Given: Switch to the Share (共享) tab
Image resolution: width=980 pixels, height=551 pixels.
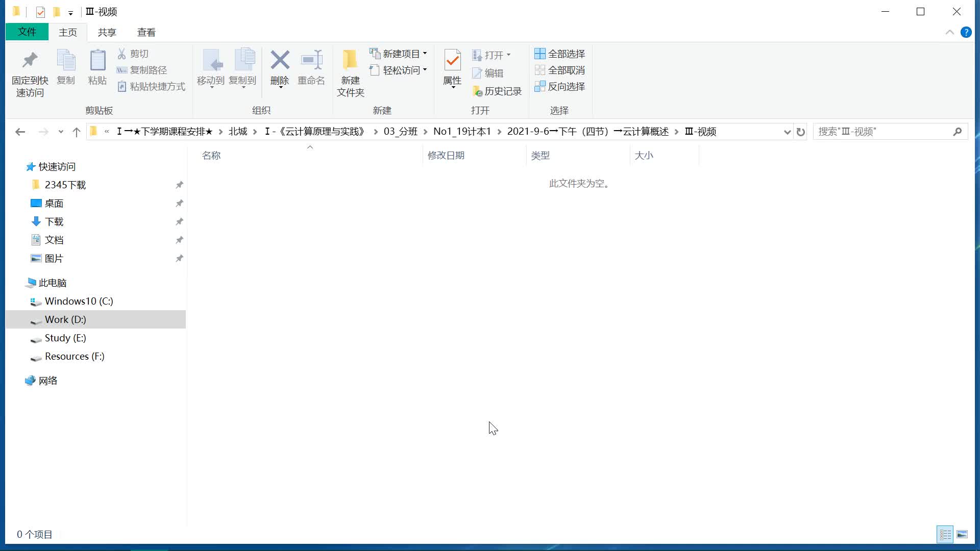Looking at the screenshot, I should [107, 32].
